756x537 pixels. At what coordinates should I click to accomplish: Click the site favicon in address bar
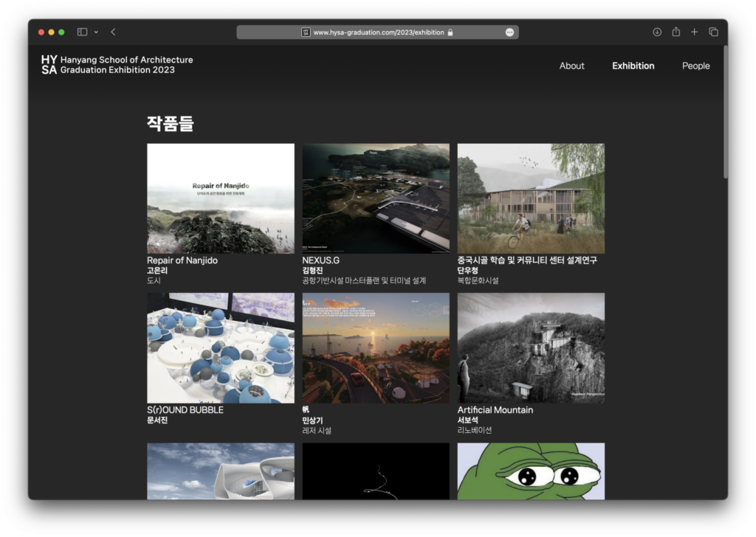point(306,32)
